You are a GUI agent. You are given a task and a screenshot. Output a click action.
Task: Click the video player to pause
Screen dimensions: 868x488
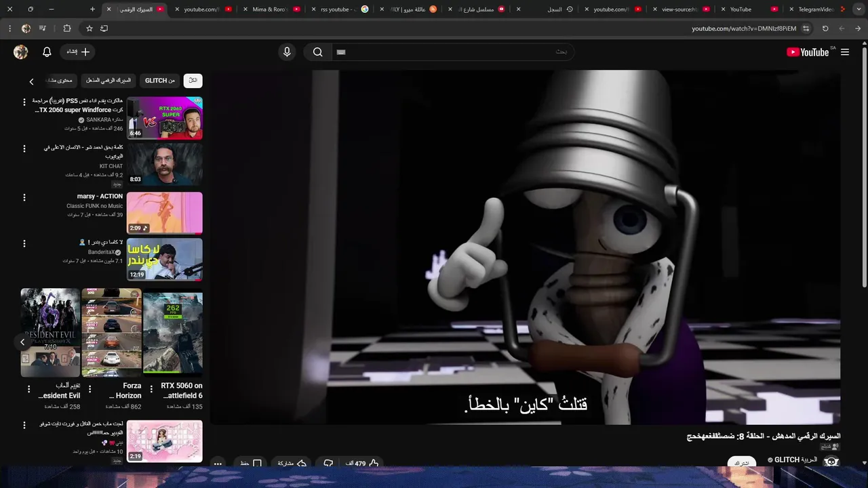(526, 247)
